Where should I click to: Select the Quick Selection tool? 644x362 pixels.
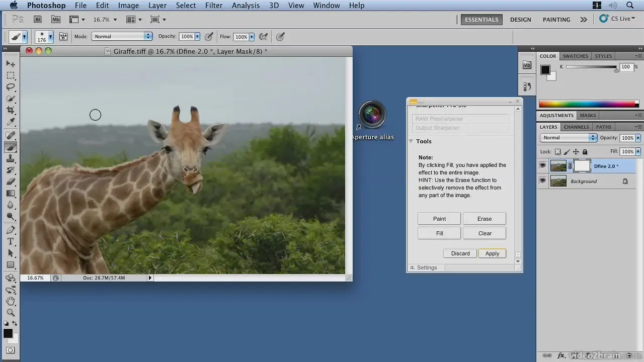(11, 99)
